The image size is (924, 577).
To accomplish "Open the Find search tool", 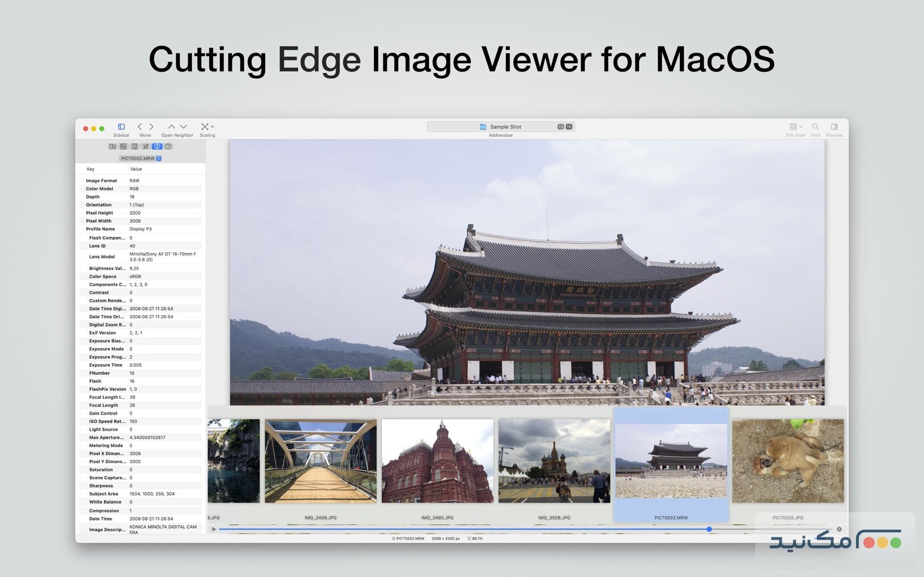I will pyautogui.click(x=815, y=126).
